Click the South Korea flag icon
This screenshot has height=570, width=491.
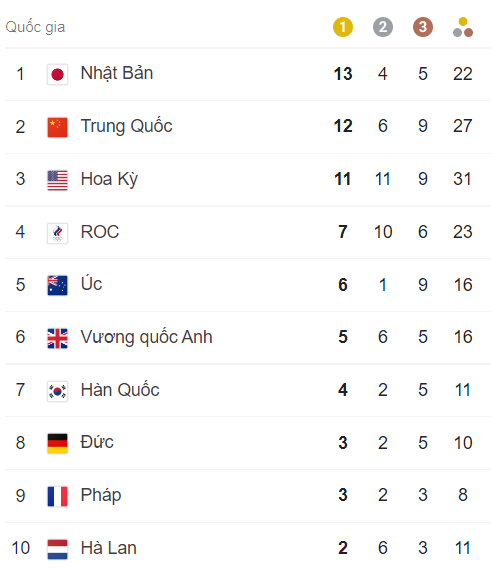click(57, 391)
